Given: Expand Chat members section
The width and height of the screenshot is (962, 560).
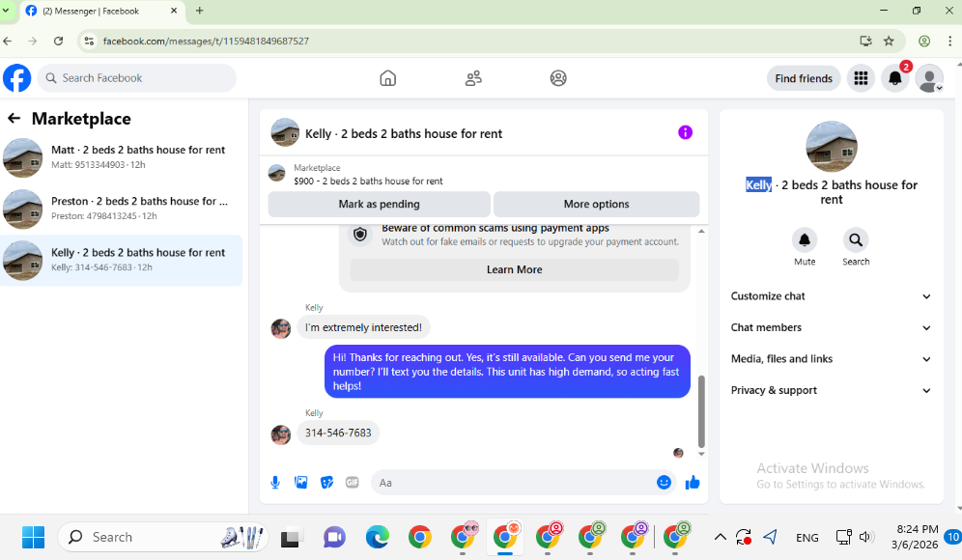Looking at the screenshot, I should [x=832, y=327].
